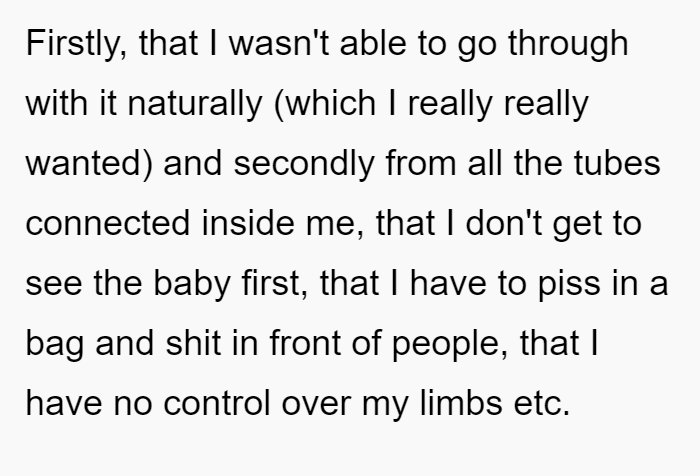Click the word "secondly" in the paragraph
Image resolution: width=700 pixels, height=476 pixels.
(304, 163)
